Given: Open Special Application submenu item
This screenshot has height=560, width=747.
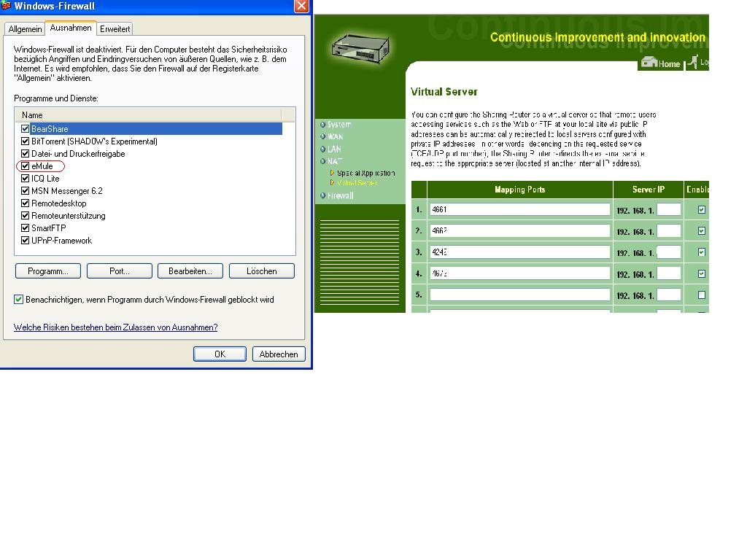Looking at the screenshot, I should [366, 173].
